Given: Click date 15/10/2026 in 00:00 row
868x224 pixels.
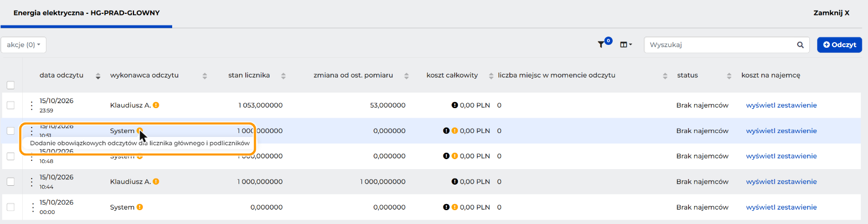Looking at the screenshot, I should 56,202.
